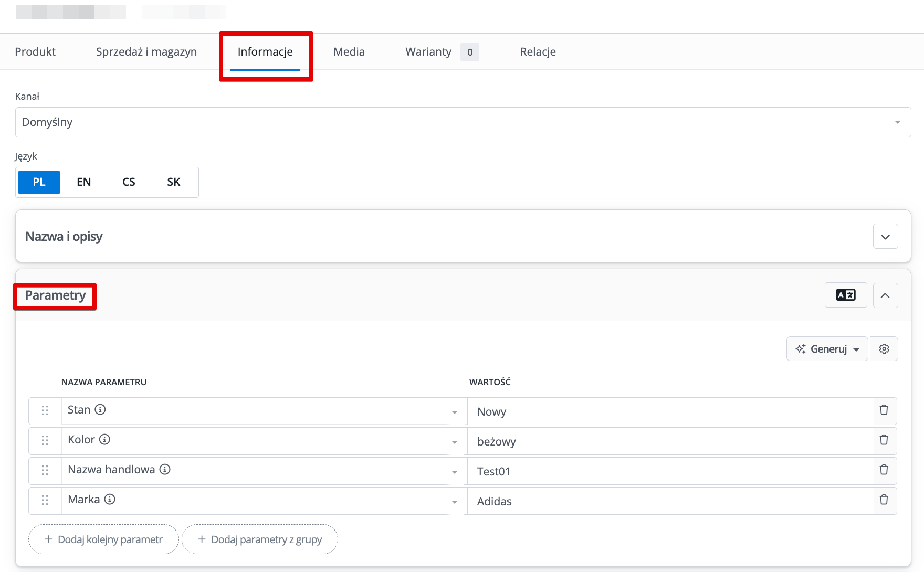Screen dimensions: 924x572
Task: Open the Warianty tab
Action: click(x=428, y=51)
